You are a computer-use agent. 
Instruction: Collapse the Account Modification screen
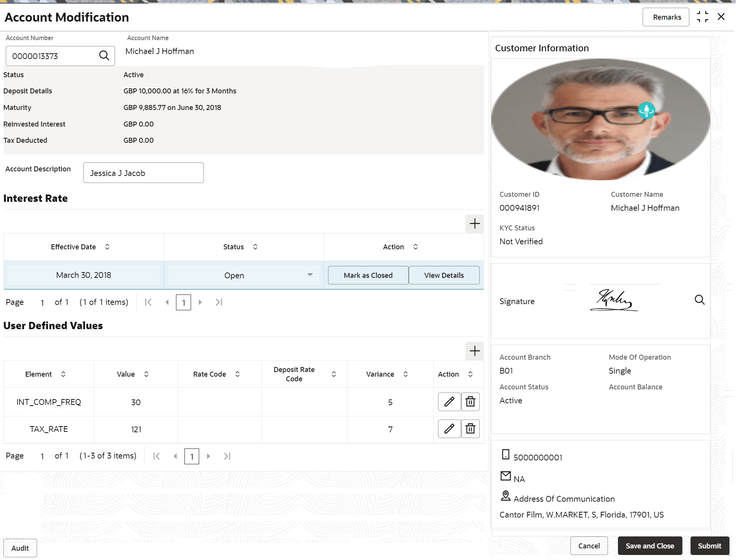702,17
